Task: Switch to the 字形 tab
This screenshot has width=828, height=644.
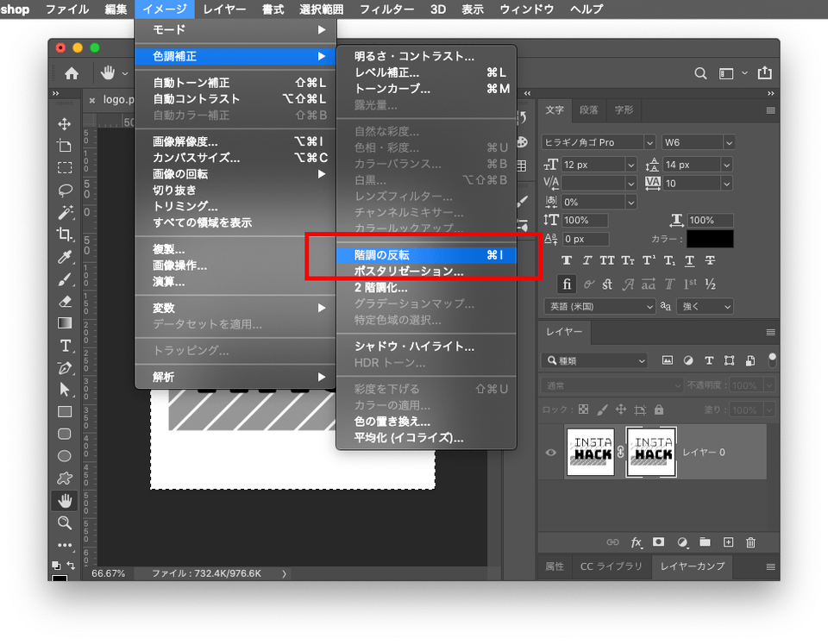Action: pyautogui.click(x=624, y=109)
